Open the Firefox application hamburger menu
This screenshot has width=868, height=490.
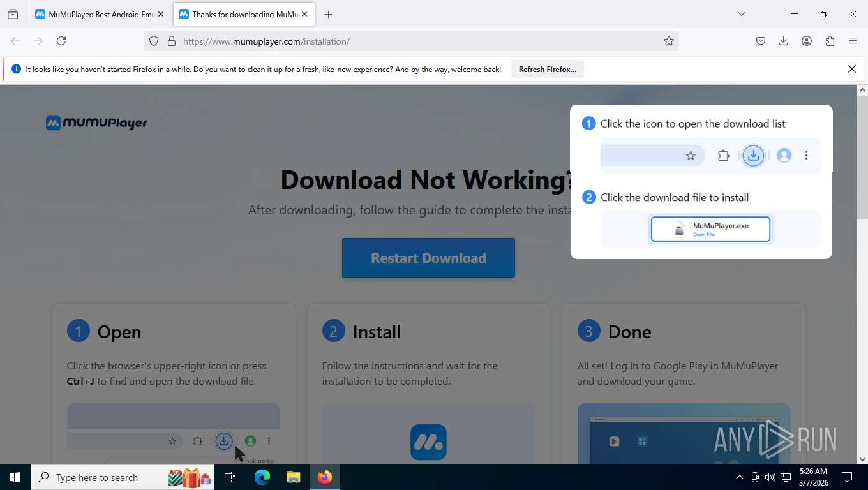pyautogui.click(x=853, y=41)
